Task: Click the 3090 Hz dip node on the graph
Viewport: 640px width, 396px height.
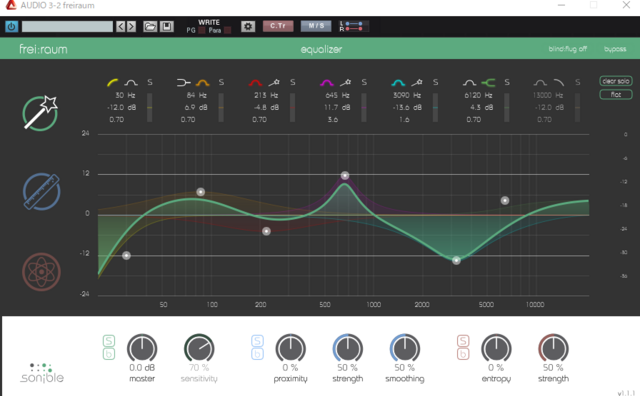Action: click(456, 260)
